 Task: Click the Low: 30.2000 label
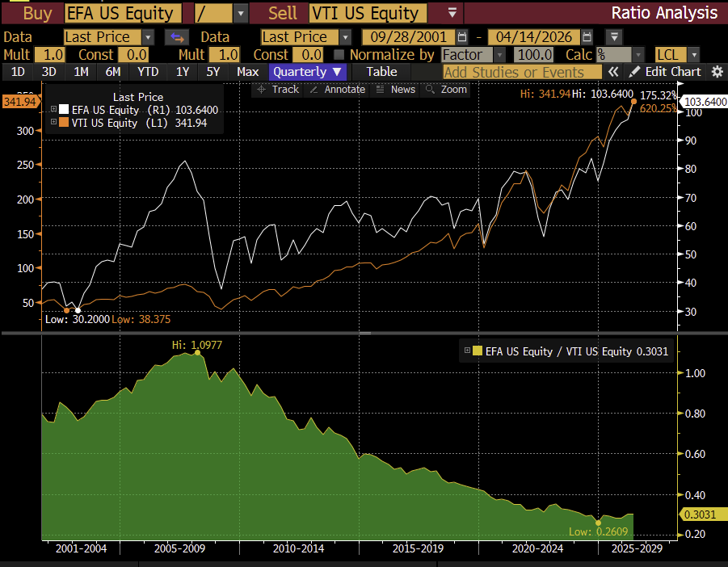tap(78, 319)
